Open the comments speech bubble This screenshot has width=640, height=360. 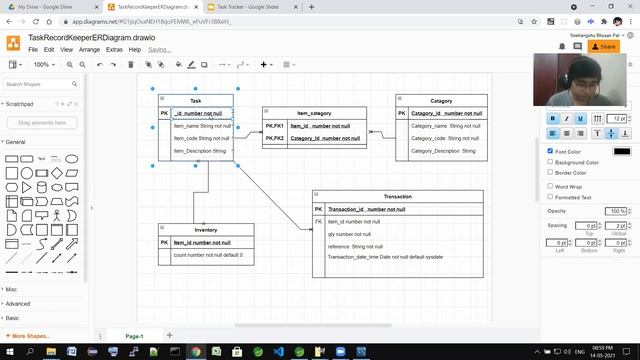(x=578, y=47)
